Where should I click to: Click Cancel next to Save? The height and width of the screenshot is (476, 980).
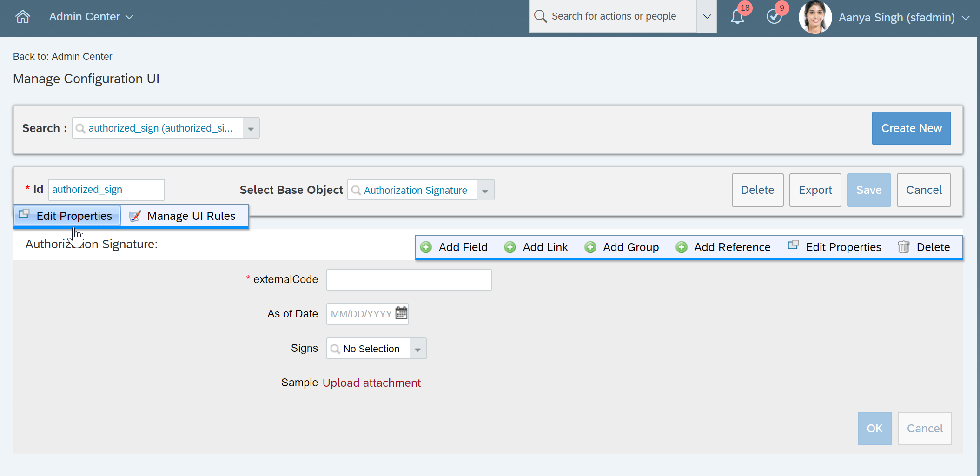(x=924, y=190)
